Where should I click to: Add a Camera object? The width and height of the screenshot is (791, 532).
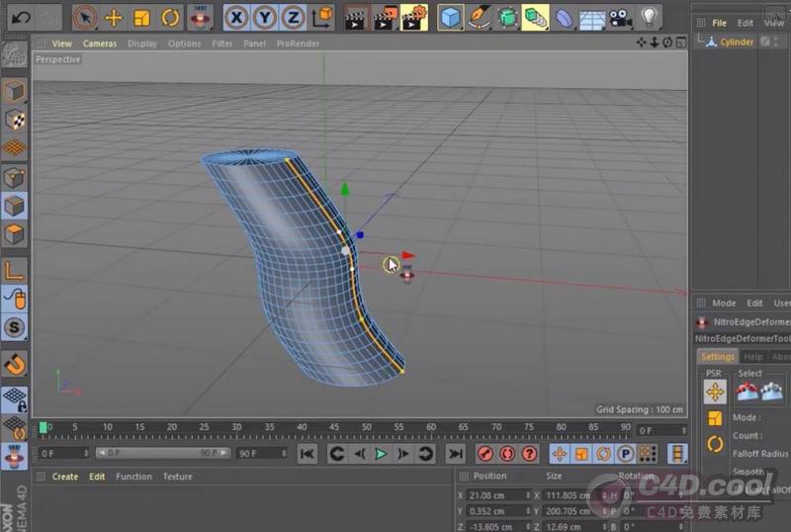click(621, 18)
